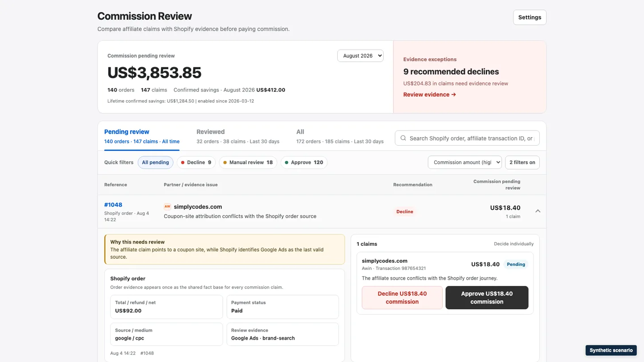
Task: Click the 'Reference' column header
Action: pyautogui.click(x=115, y=185)
